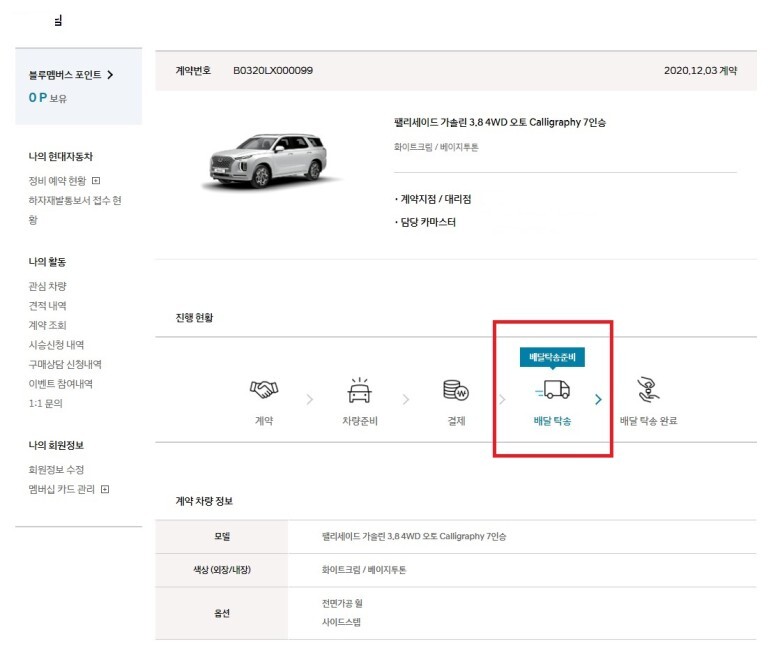The image size is (773, 655).
Task: Select 계약 조회 in sidebar
Action: pyautogui.click(x=47, y=325)
